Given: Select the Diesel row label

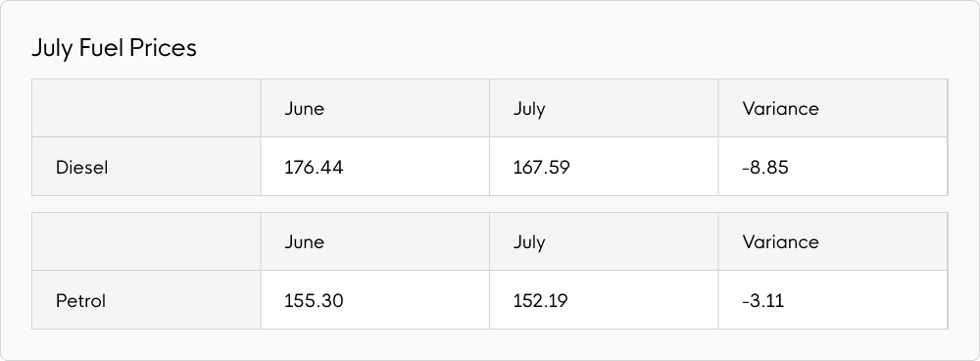Looking at the screenshot, I should coord(82,168).
